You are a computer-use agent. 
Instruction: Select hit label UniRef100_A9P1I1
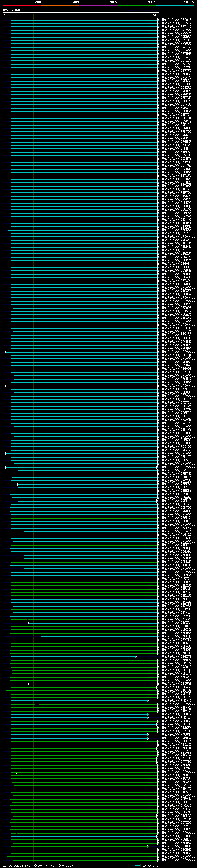[x=177, y=125]
